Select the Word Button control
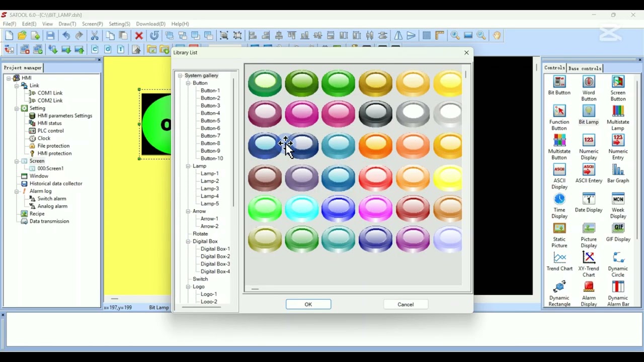 tap(589, 88)
